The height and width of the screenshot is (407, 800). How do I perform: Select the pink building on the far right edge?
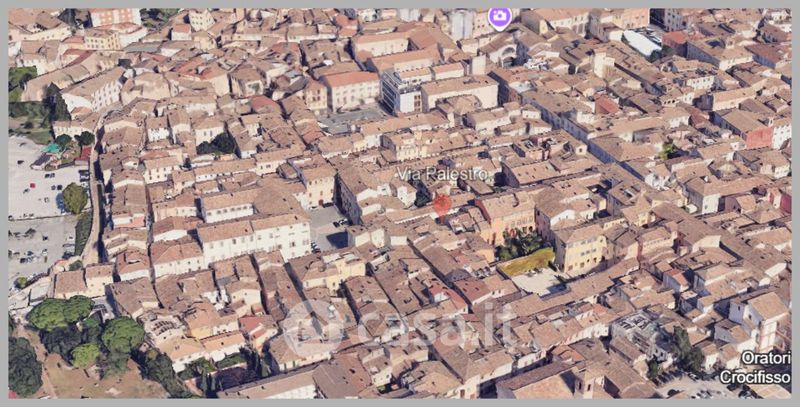(785, 201)
